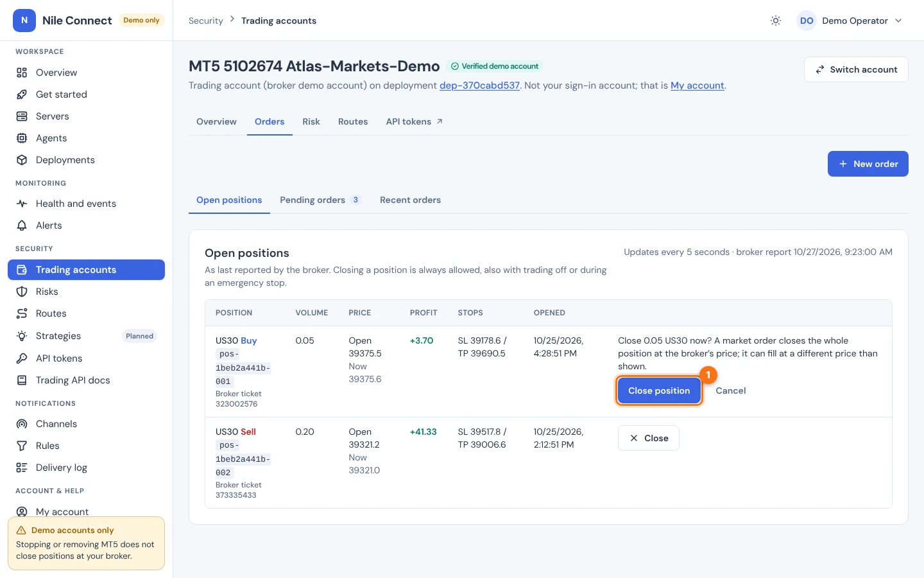Show the Recent orders sub-tab
Image resolution: width=924 pixels, height=578 pixels.
pos(410,200)
